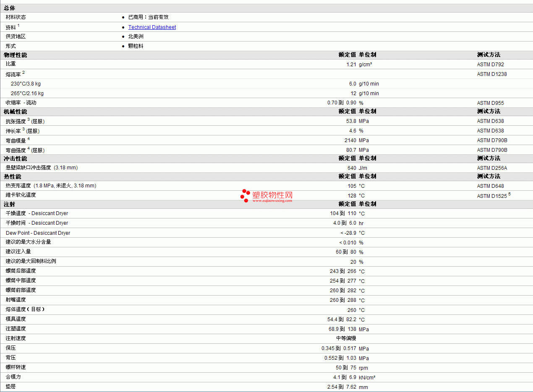Select the 颗粒料 form value
This screenshot has width=533, height=392.
(x=136, y=46)
